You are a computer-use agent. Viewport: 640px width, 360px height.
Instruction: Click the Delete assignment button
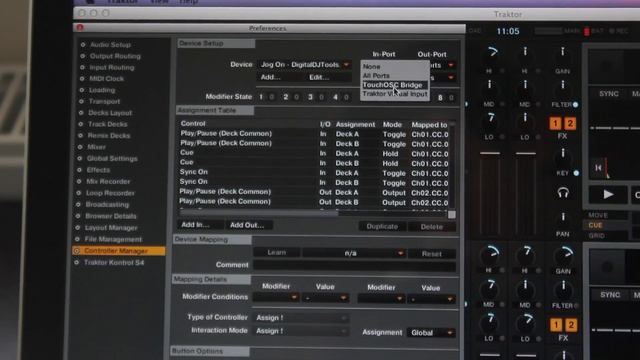coord(431,227)
